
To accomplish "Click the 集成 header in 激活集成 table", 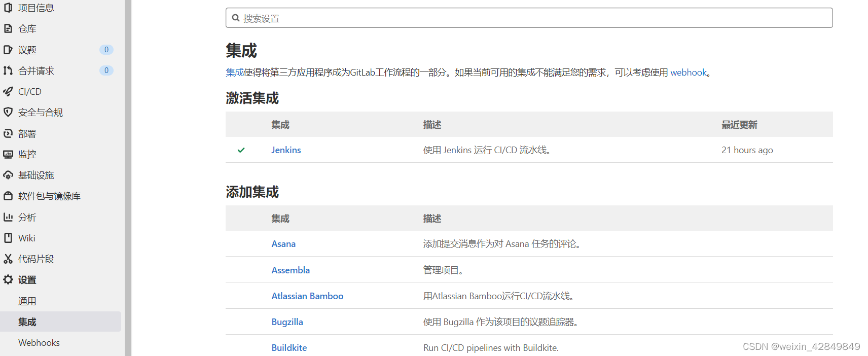I will [x=280, y=124].
